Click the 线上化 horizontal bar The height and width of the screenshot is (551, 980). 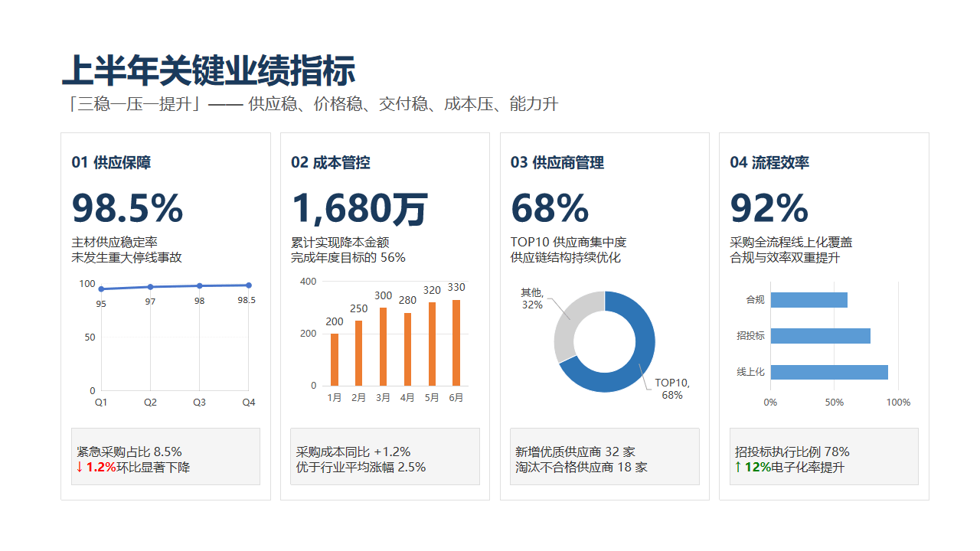tap(829, 372)
